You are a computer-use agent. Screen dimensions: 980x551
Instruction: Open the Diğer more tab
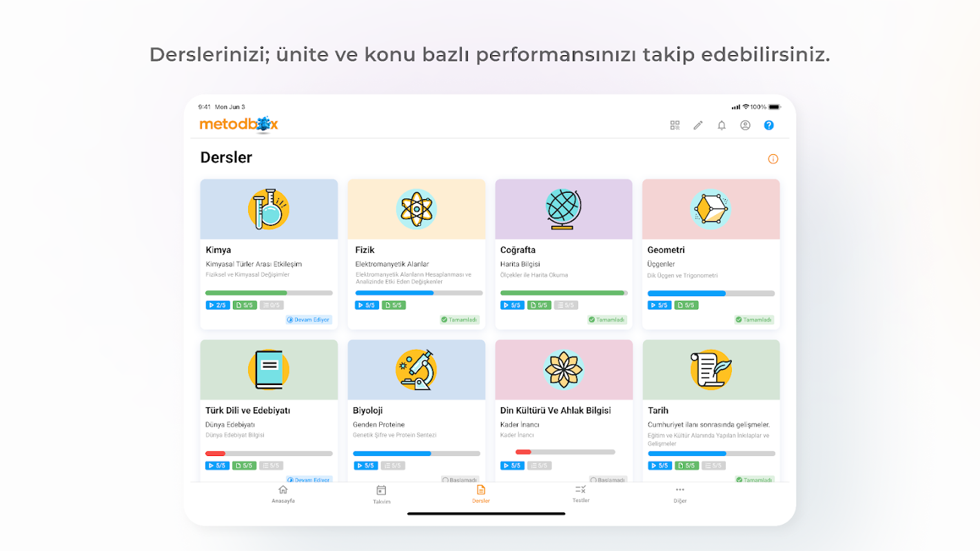click(680, 493)
